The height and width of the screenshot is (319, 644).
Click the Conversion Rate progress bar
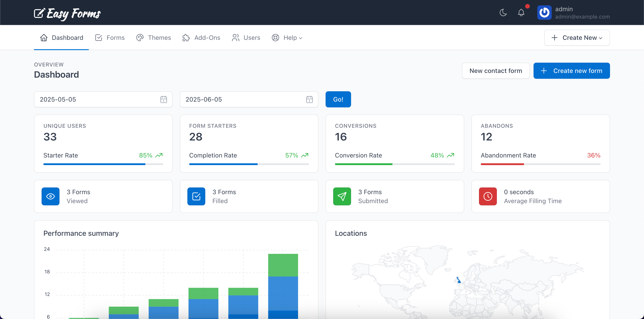[x=394, y=164]
